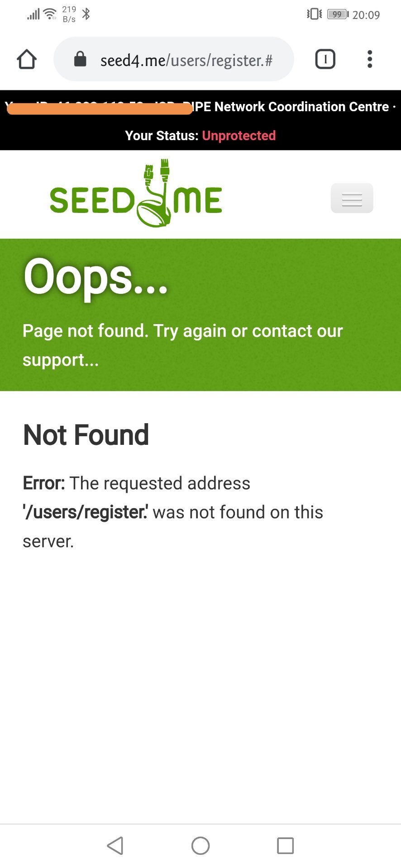Image resolution: width=401 pixels, height=868 pixels.
Task: Open the tab switcher showing 1 tab
Action: (325, 59)
